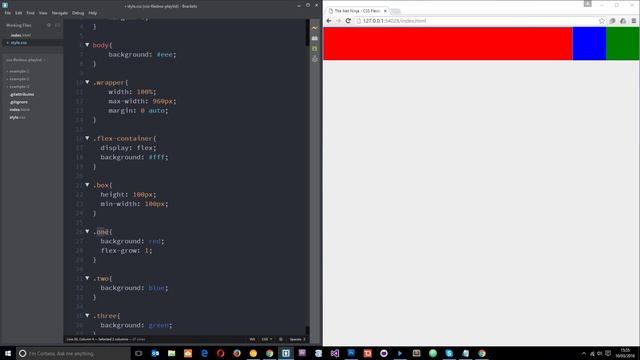Open the File menu in Brackets
This screenshot has width=640, height=360.
[8, 13]
